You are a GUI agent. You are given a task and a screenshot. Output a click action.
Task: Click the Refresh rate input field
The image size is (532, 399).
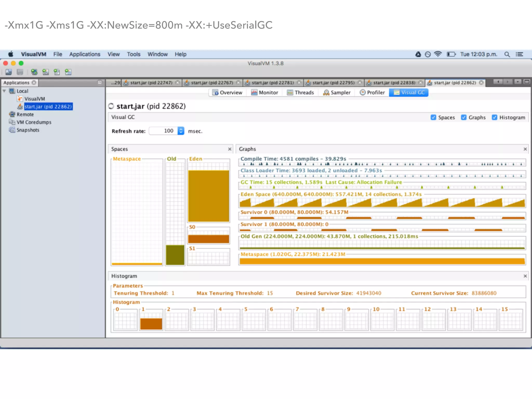click(163, 131)
